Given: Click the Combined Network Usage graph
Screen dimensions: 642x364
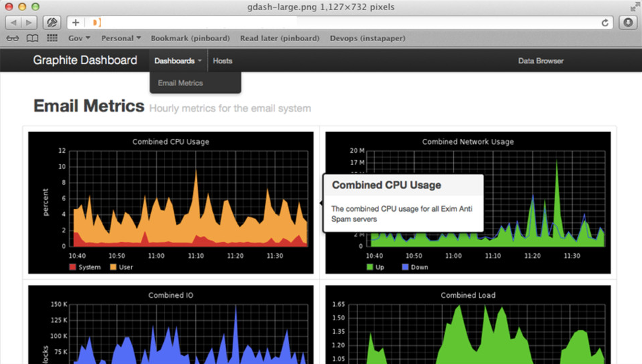Looking at the screenshot, I should 468,203.
